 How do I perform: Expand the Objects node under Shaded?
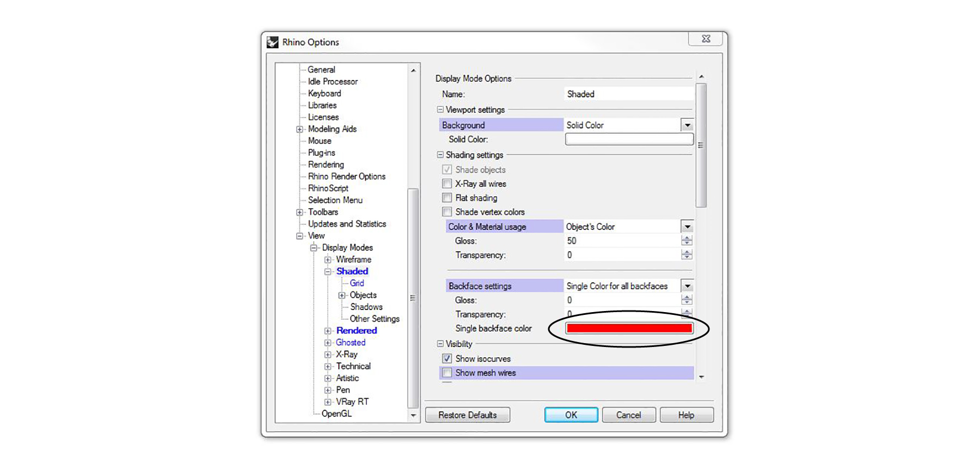pos(342,295)
